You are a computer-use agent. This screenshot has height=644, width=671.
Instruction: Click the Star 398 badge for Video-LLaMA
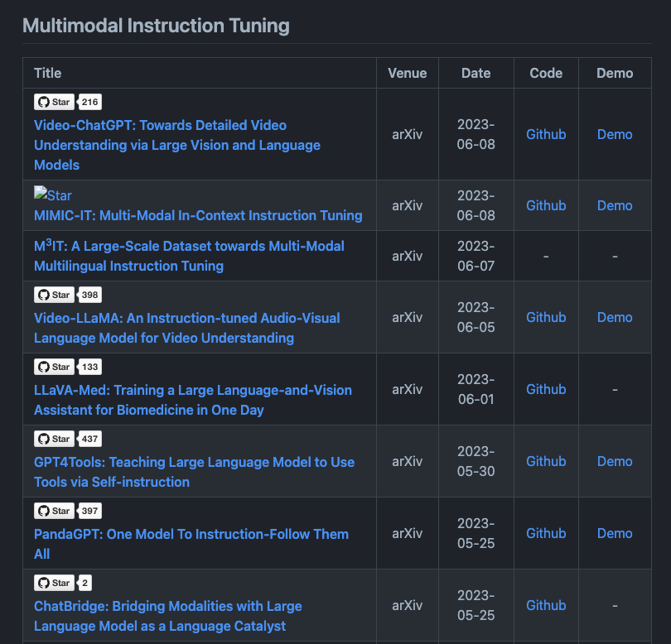(x=68, y=295)
